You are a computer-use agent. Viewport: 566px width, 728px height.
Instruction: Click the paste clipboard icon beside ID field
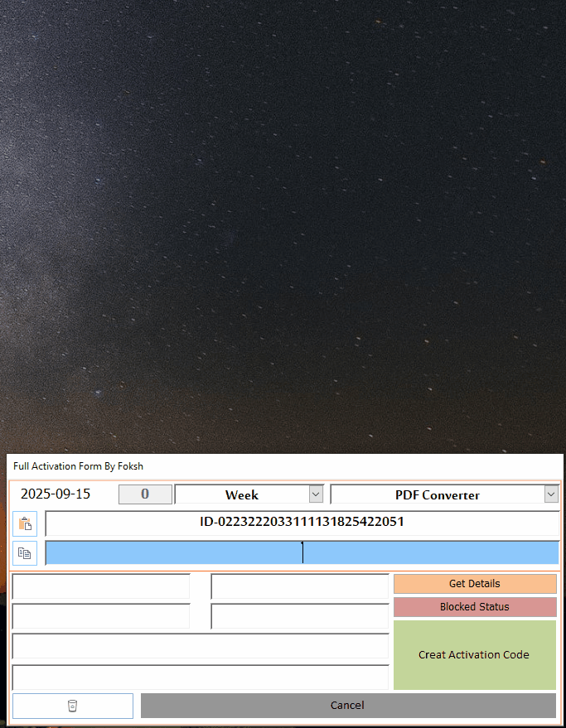[25, 524]
